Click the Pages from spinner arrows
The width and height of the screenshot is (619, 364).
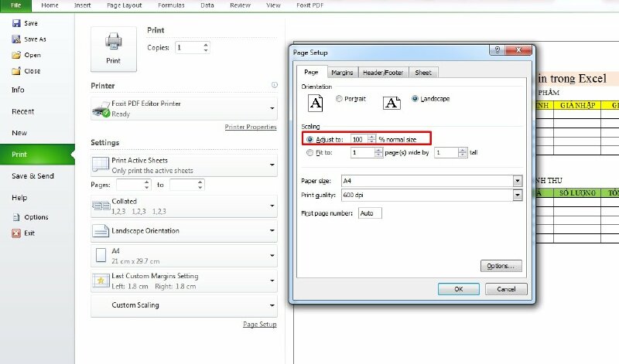point(147,185)
